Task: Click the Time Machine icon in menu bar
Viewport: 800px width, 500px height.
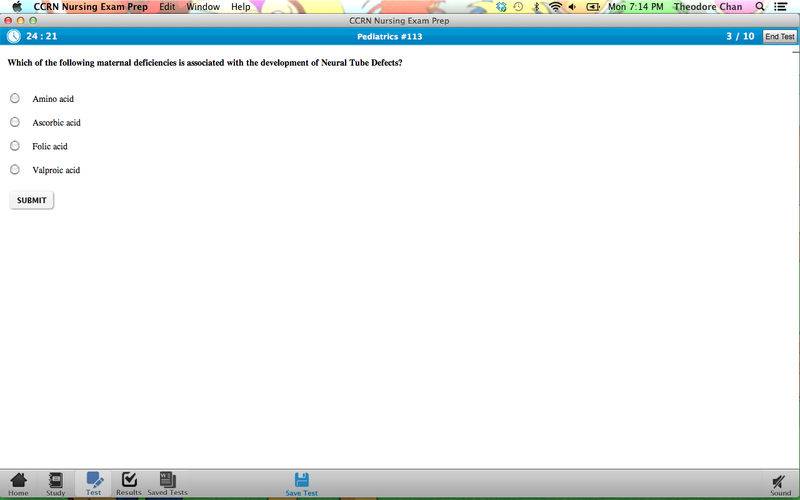Action: 518,7
